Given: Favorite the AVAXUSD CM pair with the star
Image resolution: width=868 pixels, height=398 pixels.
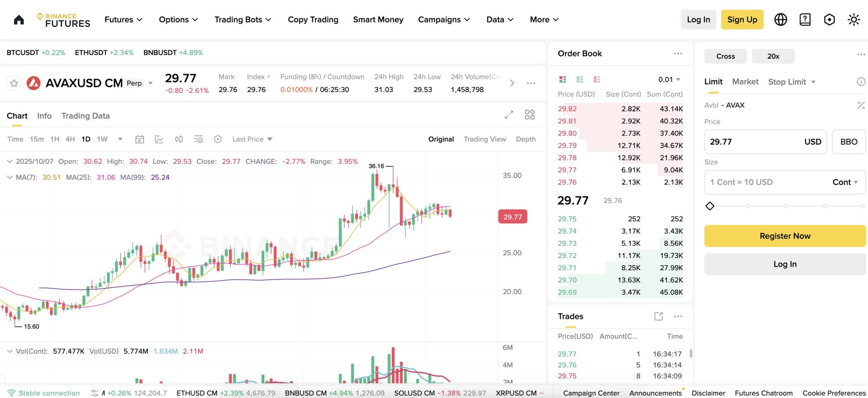Looking at the screenshot, I should (14, 83).
